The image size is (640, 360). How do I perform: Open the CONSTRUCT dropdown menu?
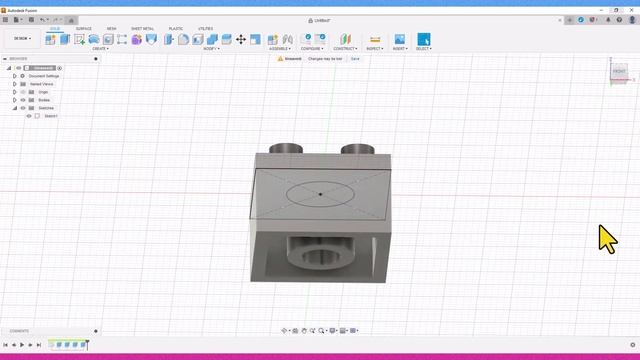tap(345, 49)
